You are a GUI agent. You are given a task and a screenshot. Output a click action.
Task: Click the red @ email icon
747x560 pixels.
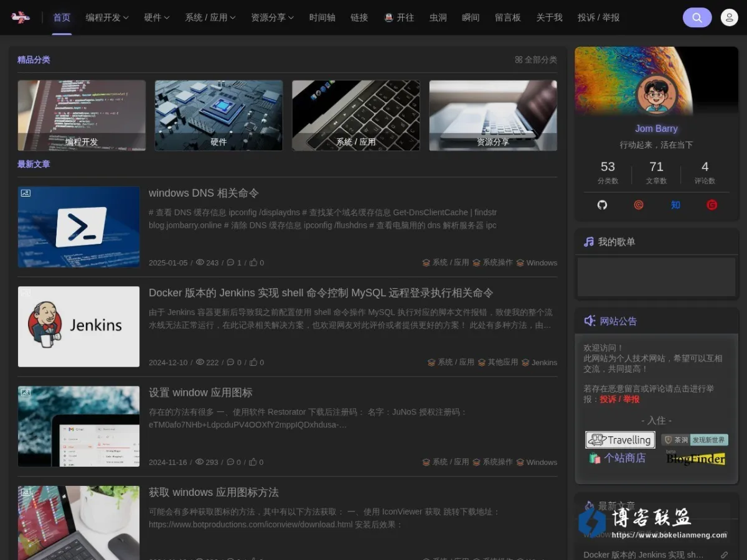coord(639,205)
